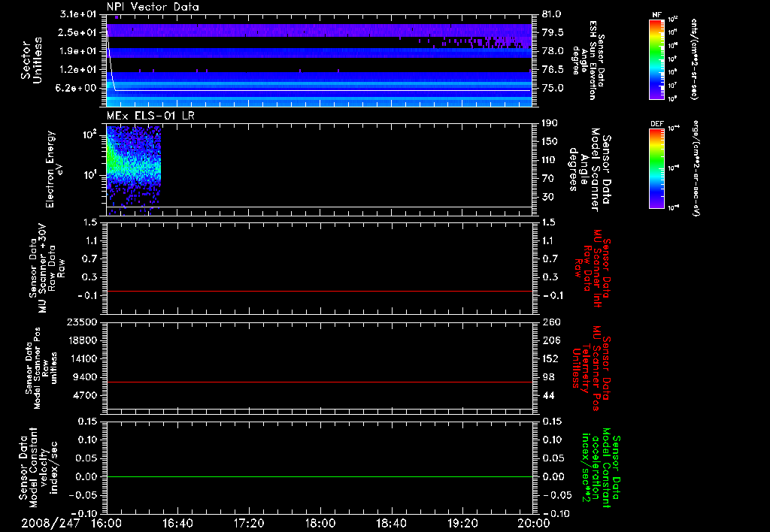Click the '23500' scanner position tick label

pos(82,322)
